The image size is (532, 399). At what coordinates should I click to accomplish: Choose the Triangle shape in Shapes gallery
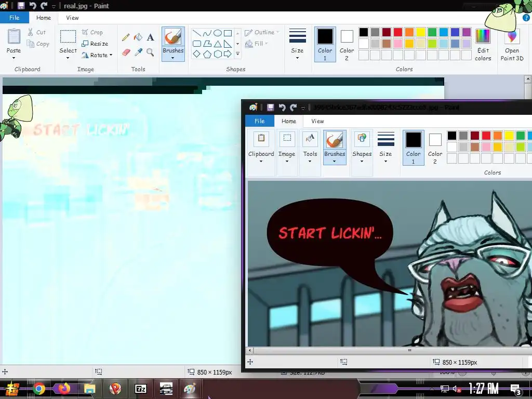pyautogui.click(x=218, y=44)
